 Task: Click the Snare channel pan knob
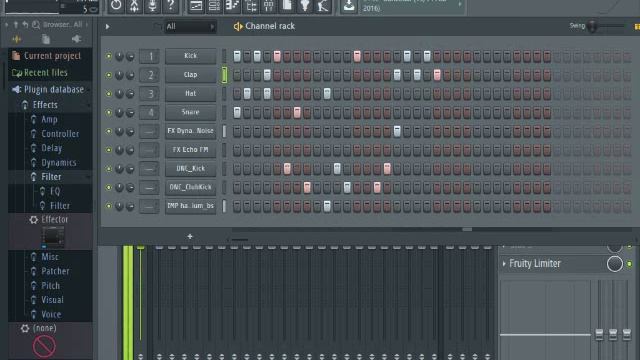coord(119,113)
